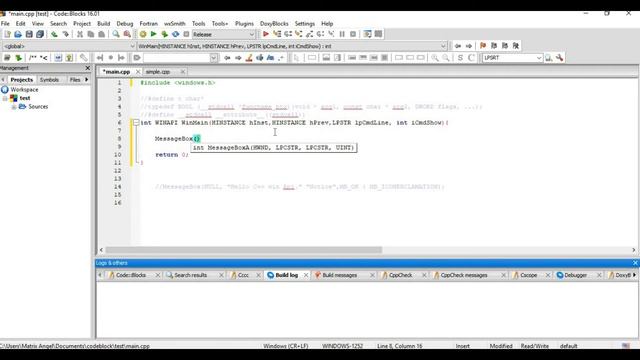Click the Break debugger pause icon
Image resolution: width=640 pixels, height=360 pixels.
coord(342,34)
